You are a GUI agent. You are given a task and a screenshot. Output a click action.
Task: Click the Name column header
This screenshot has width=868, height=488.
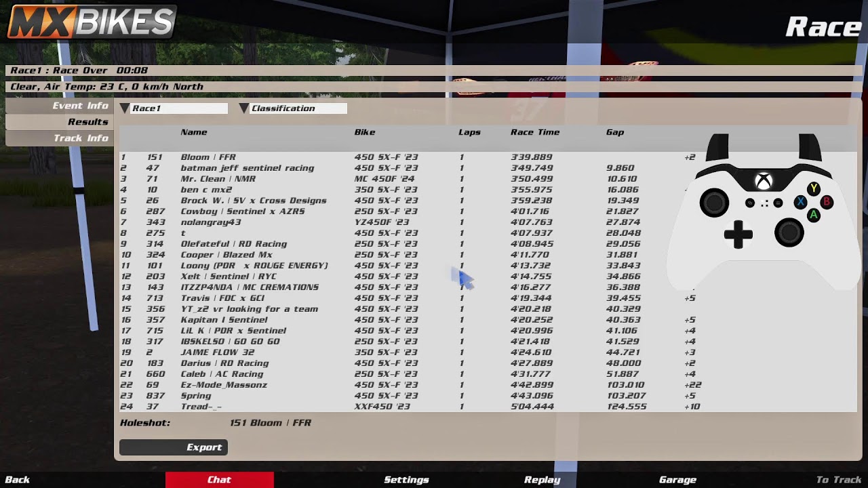[194, 132]
